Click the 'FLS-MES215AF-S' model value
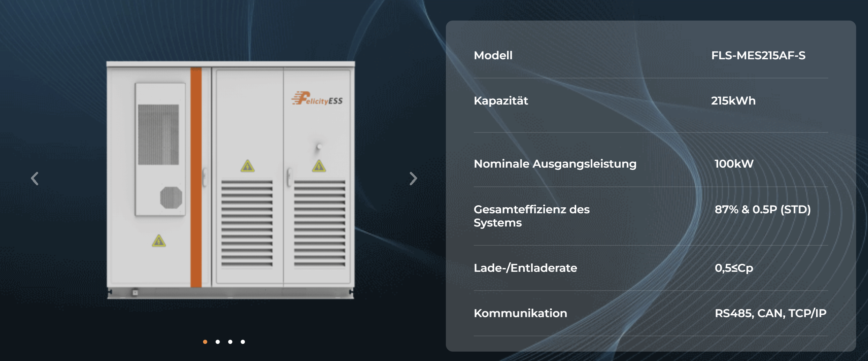Screen dimensions: 868x361 758,55
